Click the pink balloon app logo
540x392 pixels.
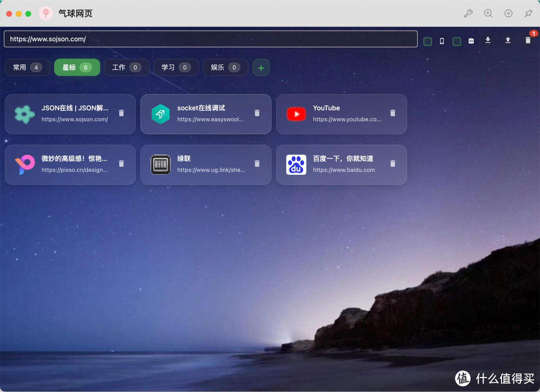pyautogui.click(x=46, y=13)
